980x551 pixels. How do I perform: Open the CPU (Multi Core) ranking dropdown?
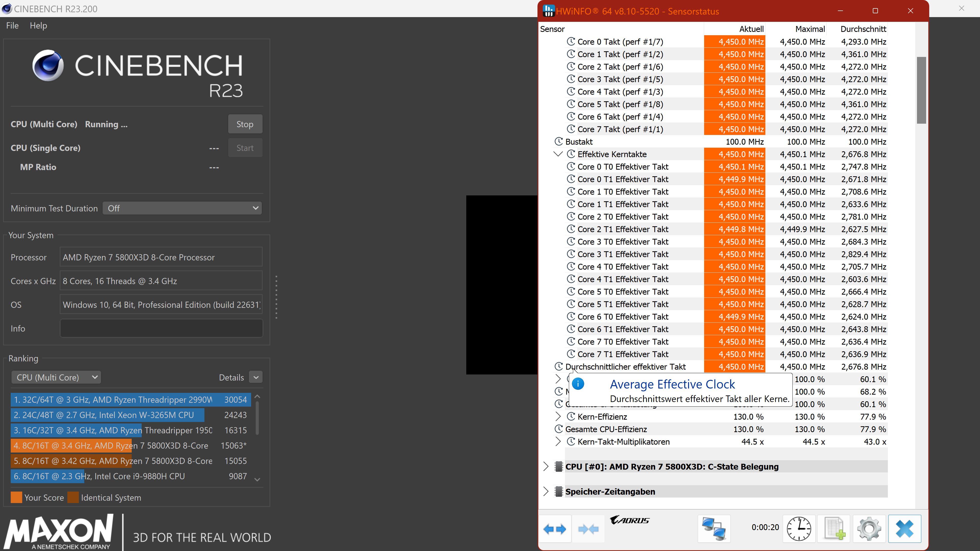56,377
